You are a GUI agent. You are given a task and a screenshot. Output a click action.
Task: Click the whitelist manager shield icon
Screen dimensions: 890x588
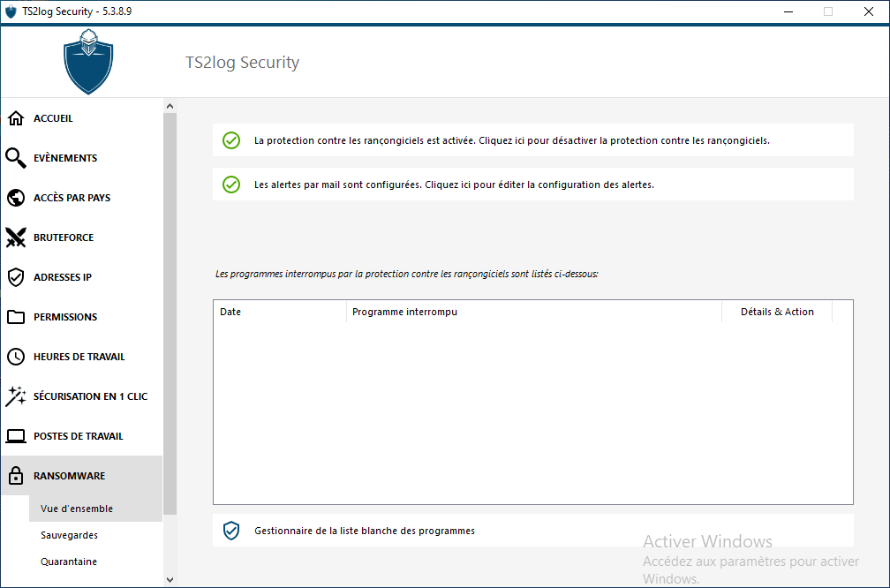pyautogui.click(x=231, y=531)
